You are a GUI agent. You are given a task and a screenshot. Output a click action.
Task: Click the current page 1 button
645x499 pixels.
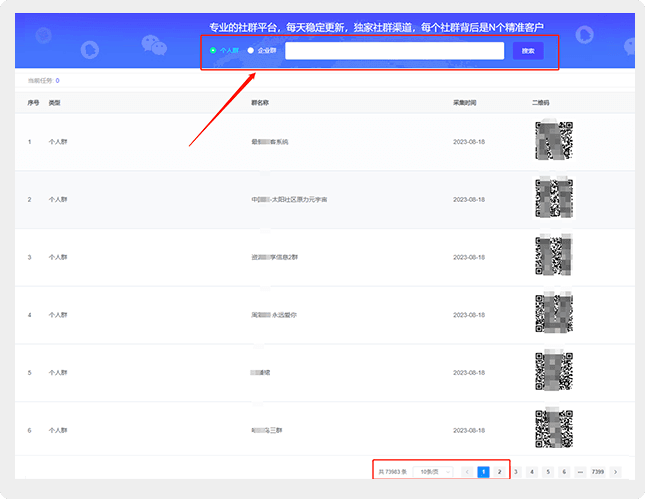point(483,471)
